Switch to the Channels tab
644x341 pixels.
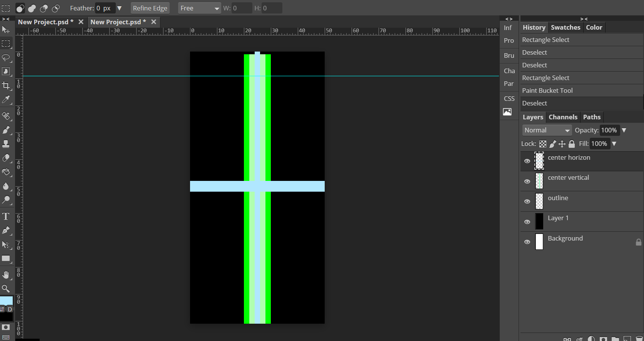pos(563,117)
